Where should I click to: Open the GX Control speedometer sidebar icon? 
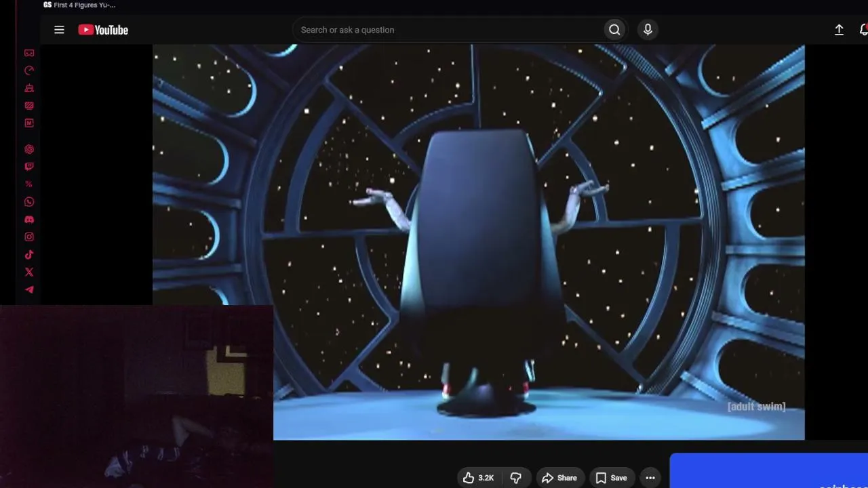(29, 70)
